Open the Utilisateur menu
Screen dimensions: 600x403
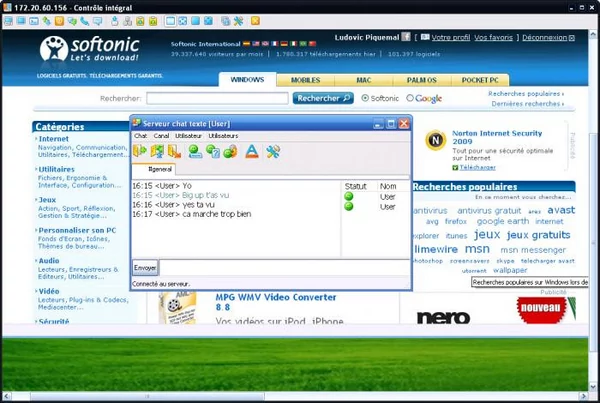(x=188, y=135)
